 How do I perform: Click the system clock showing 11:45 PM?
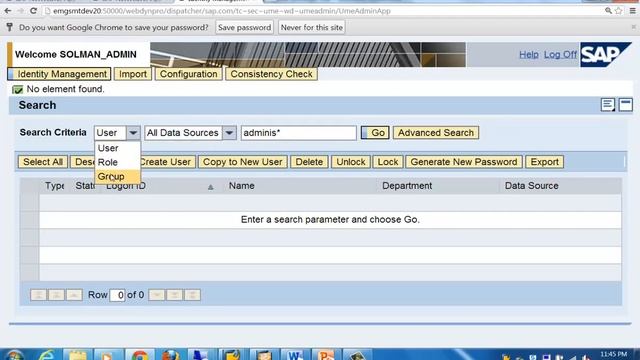click(x=613, y=354)
